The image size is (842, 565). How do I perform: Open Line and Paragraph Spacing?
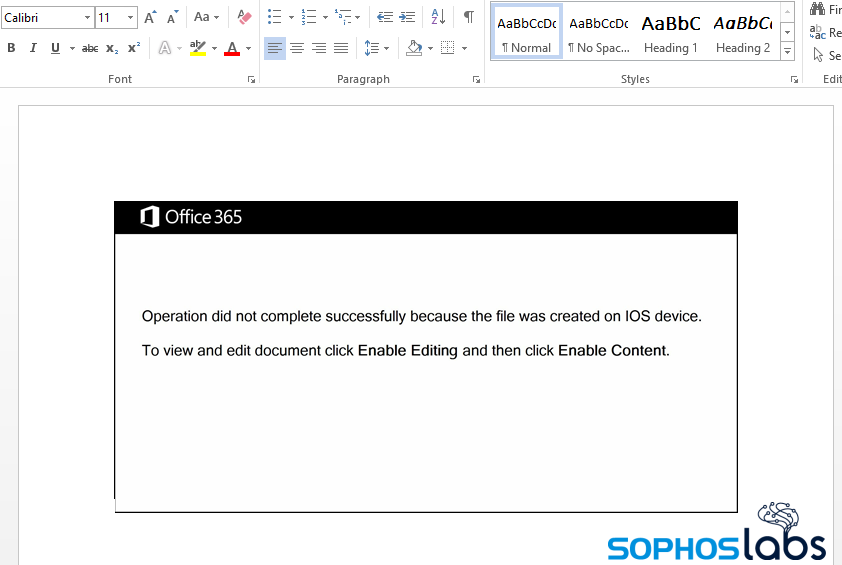click(x=376, y=48)
